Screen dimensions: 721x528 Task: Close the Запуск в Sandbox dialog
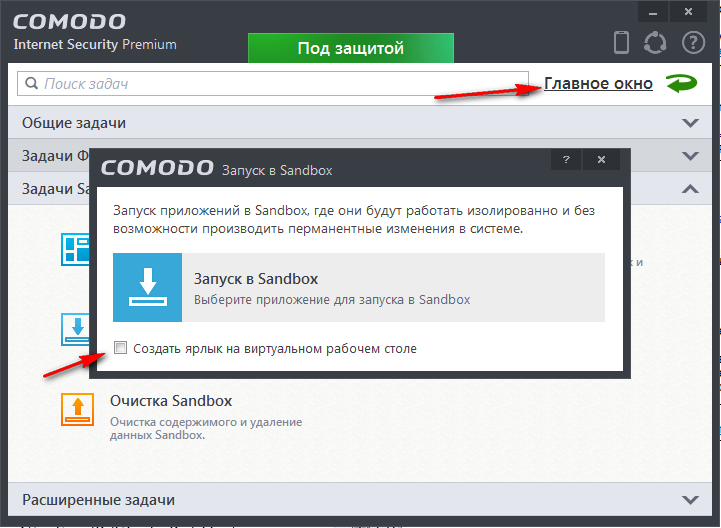pyautogui.click(x=601, y=160)
